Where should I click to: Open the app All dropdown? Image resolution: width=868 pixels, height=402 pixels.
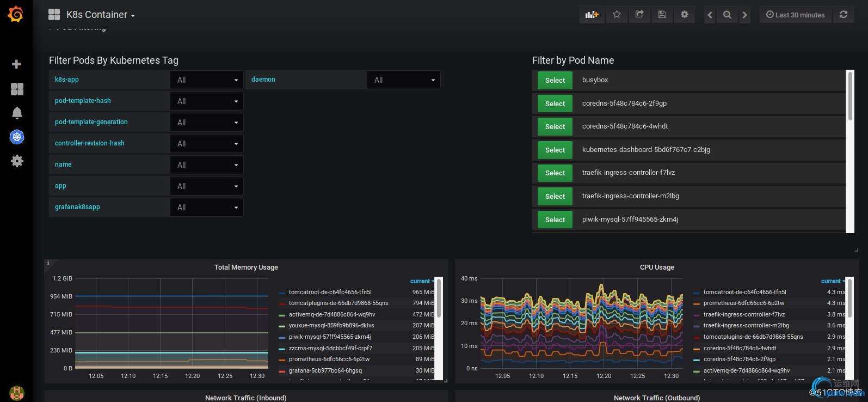click(x=206, y=186)
